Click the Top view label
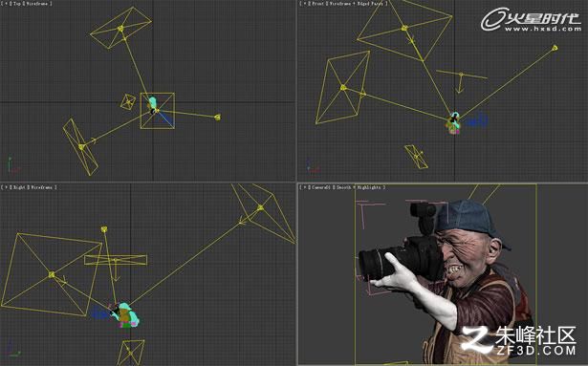 (17, 4)
